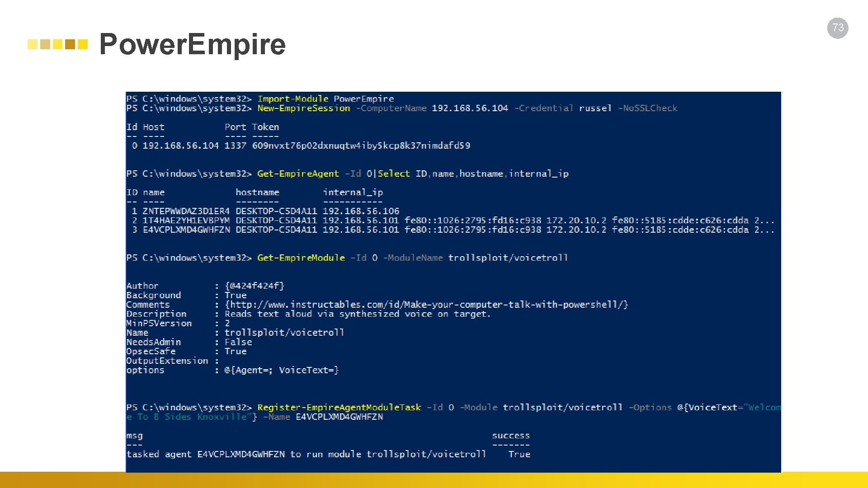Screen dimensions: 868x488
Task: Click the instructables.com URL in Comments
Action: (x=426, y=305)
